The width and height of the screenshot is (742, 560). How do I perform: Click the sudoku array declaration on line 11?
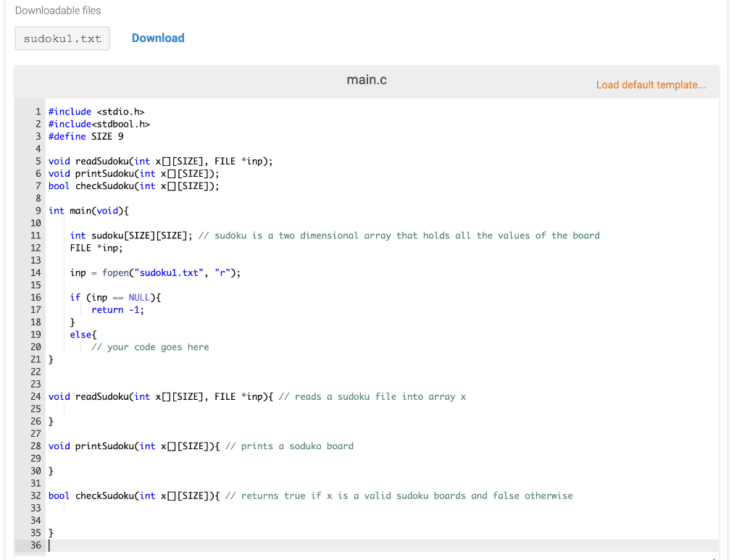pos(131,235)
